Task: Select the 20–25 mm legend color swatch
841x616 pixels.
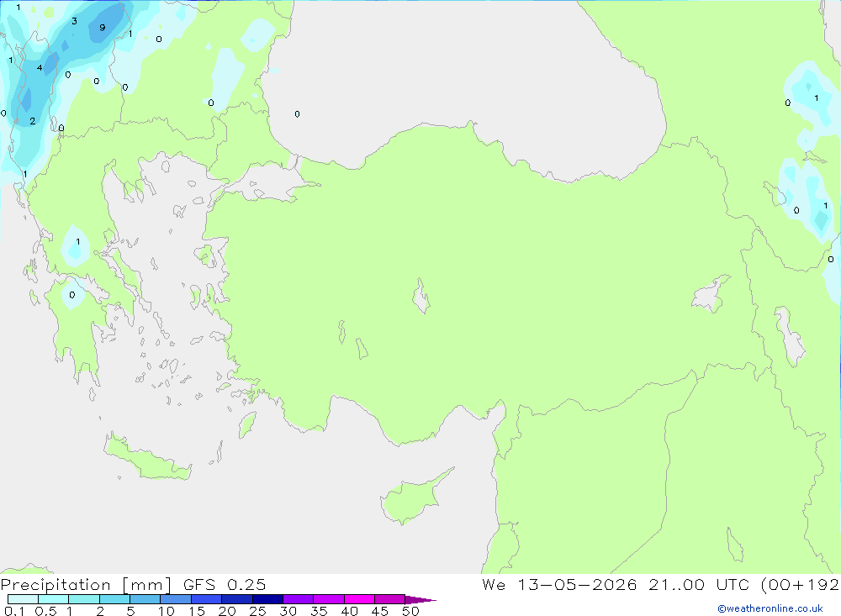Action: click(237, 599)
